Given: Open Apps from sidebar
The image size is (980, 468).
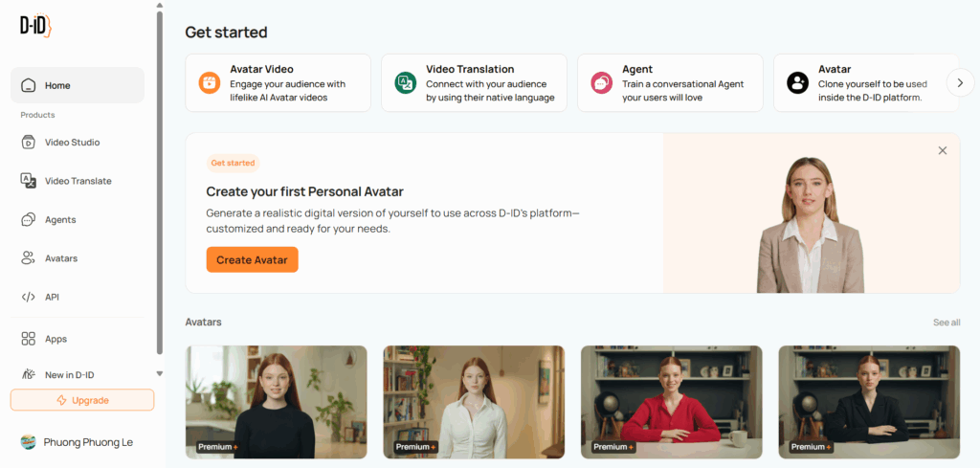Looking at the screenshot, I should click(56, 339).
